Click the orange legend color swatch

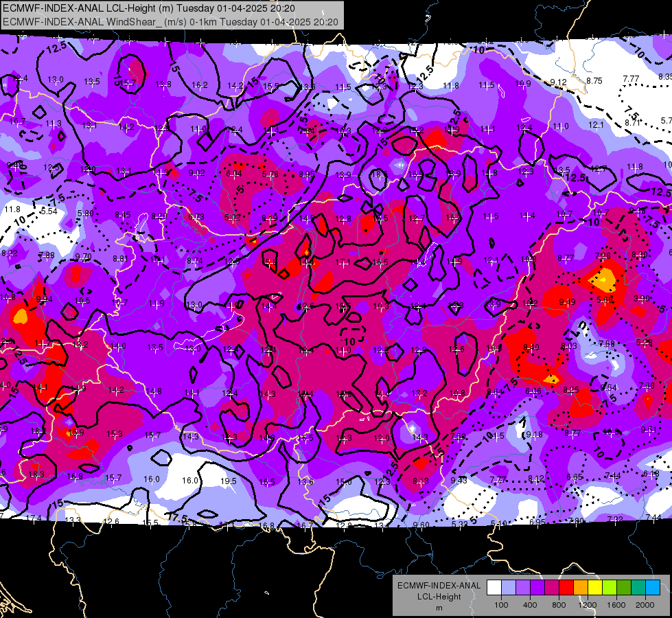pos(581,588)
